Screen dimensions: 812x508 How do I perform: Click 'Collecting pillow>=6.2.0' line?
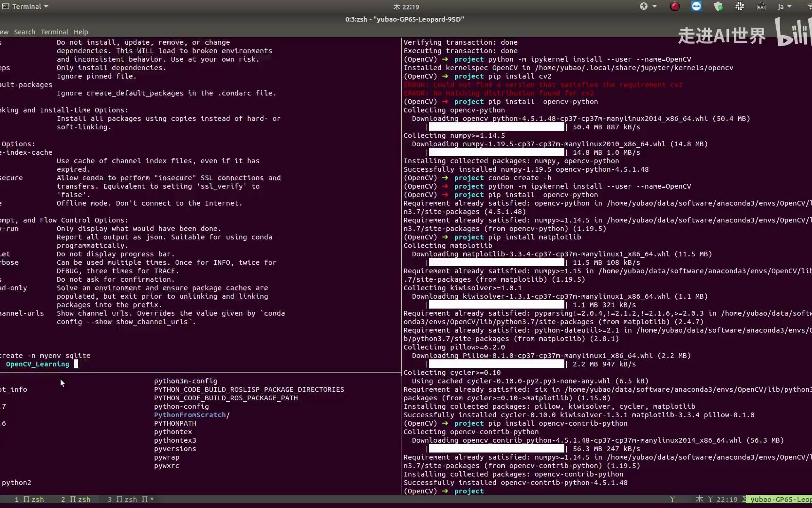454,347
